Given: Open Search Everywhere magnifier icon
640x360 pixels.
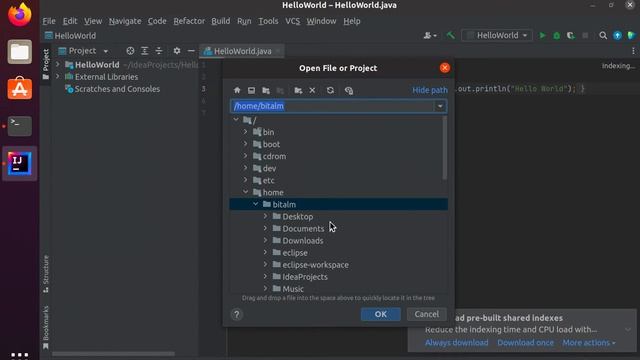Looking at the screenshot, I should point(603,36).
